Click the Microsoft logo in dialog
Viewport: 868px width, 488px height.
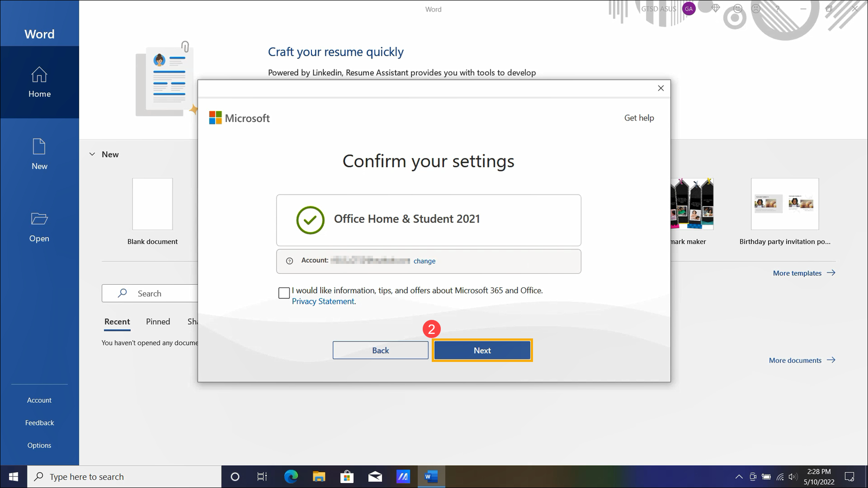(239, 118)
